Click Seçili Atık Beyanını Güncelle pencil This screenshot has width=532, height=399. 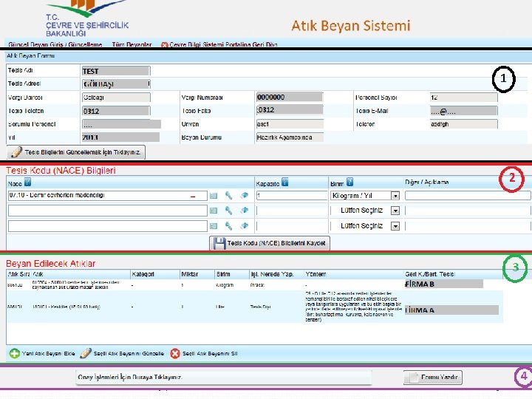[86, 353]
